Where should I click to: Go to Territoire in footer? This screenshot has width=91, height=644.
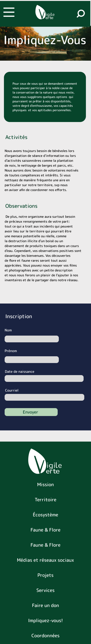click(45, 499)
